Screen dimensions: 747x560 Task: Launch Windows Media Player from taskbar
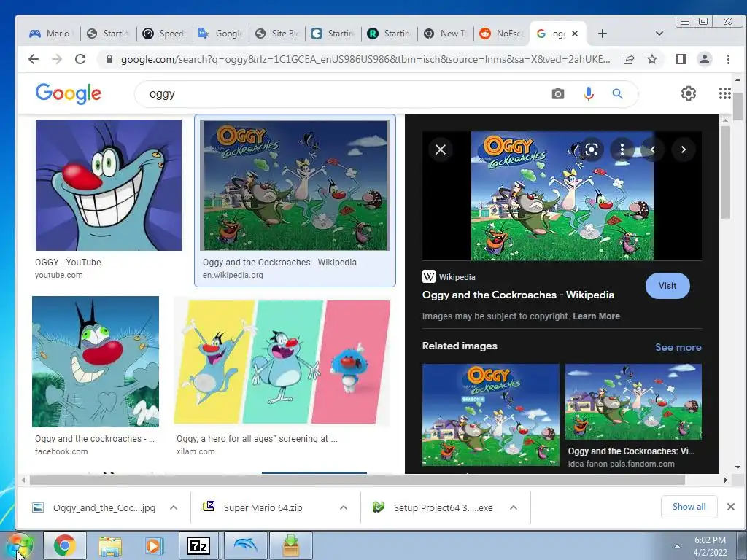[155, 545]
